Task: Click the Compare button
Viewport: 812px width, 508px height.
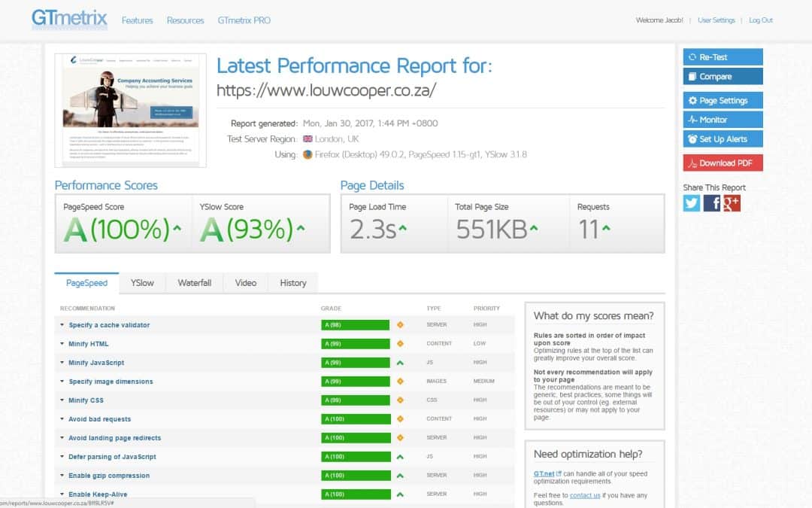Action: pyautogui.click(x=723, y=77)
